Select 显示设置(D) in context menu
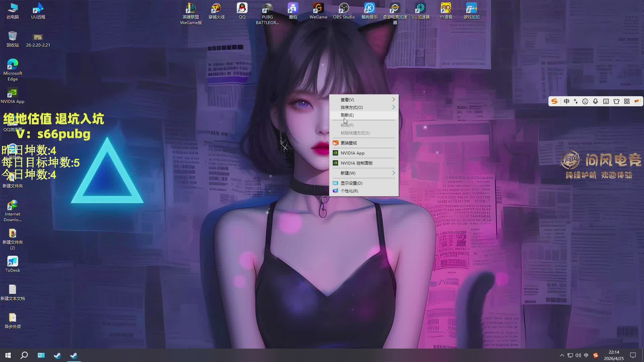Viewport: 644px width, 362px height. 351,183
